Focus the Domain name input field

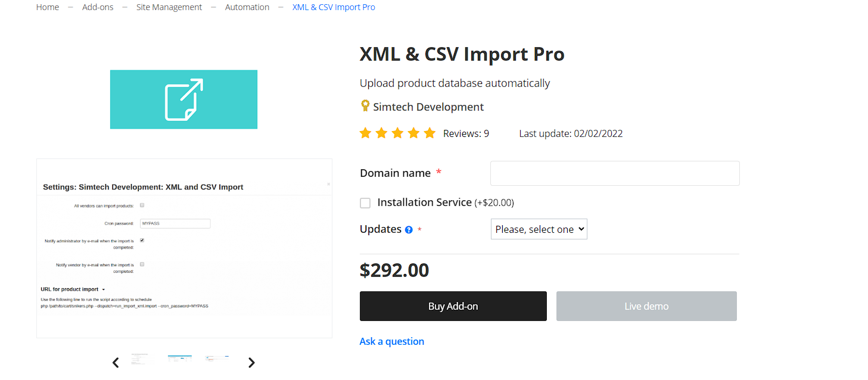pyautogui.click(x=615, y=173)
